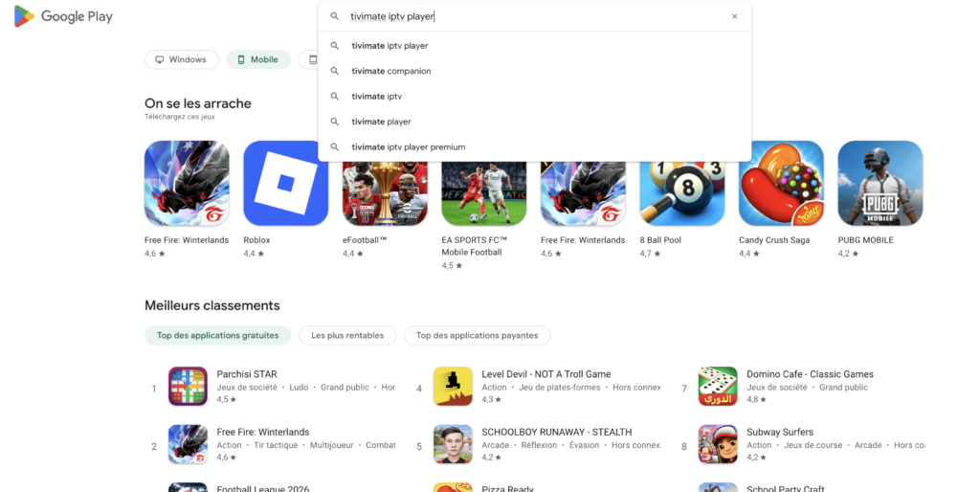Open the Roblox app icon

pyautogui.click(x=285, y=183)
